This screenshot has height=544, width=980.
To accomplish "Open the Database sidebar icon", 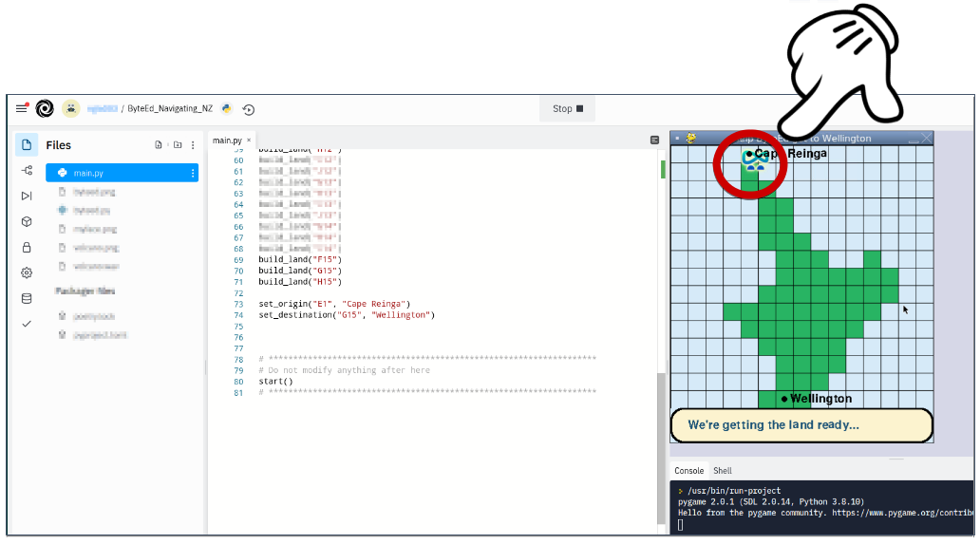I will point(27,298).
